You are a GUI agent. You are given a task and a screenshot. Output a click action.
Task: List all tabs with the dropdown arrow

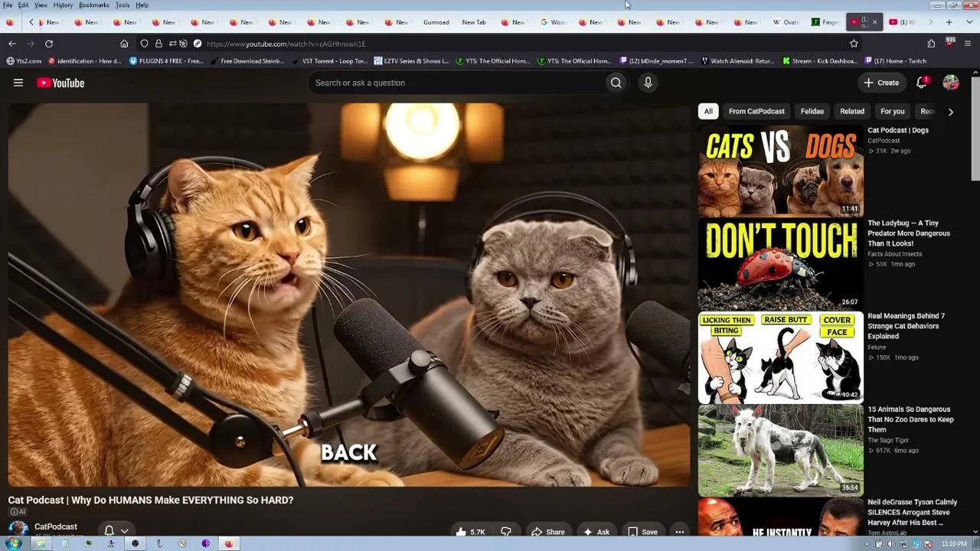[x=968, y=22]
